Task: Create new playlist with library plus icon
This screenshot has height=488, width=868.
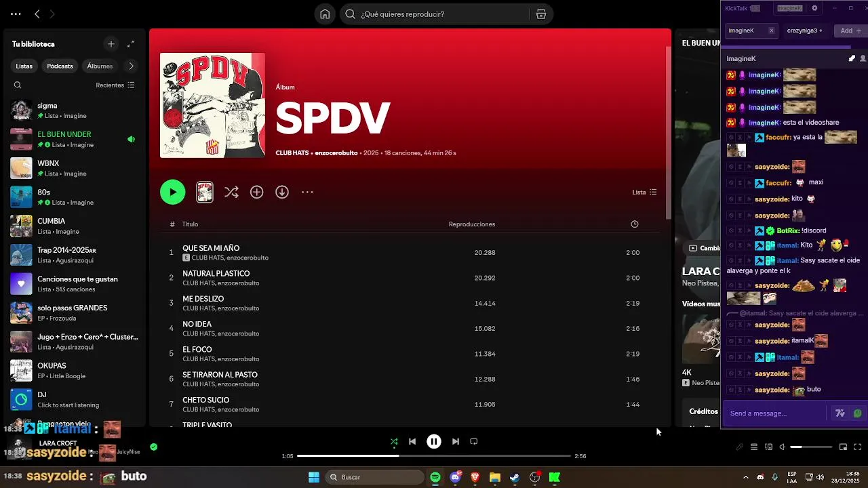Action: [x=111, y=44]
